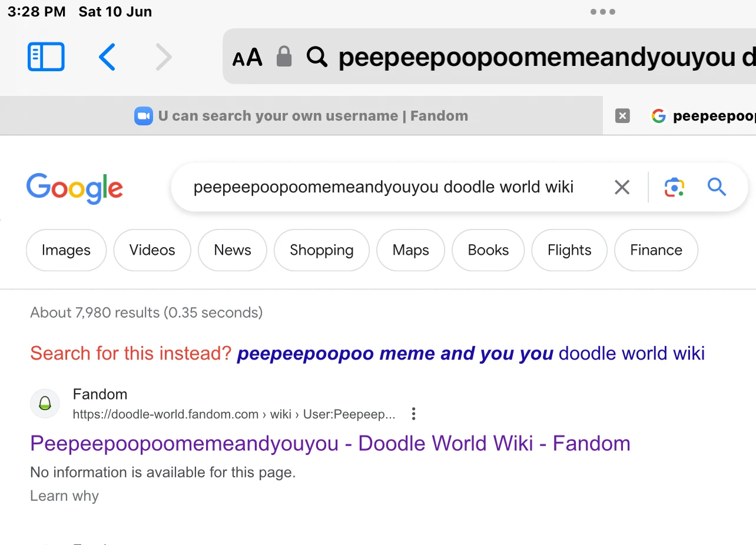The image size is (756, 545).
Task: Navigate back to the previous page
Action: 107,57
